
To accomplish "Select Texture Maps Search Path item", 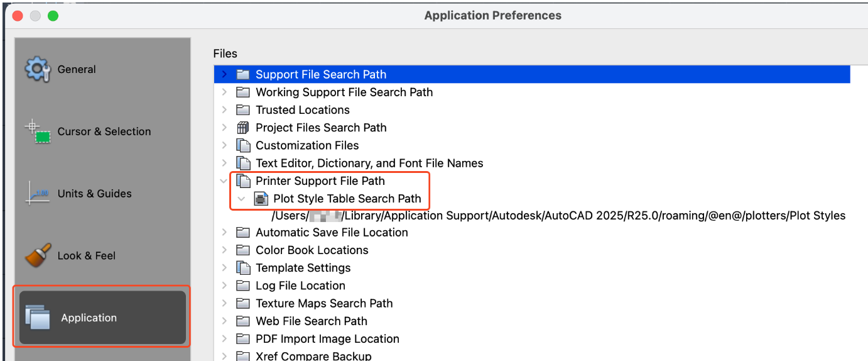I will [x=323, y=303].
